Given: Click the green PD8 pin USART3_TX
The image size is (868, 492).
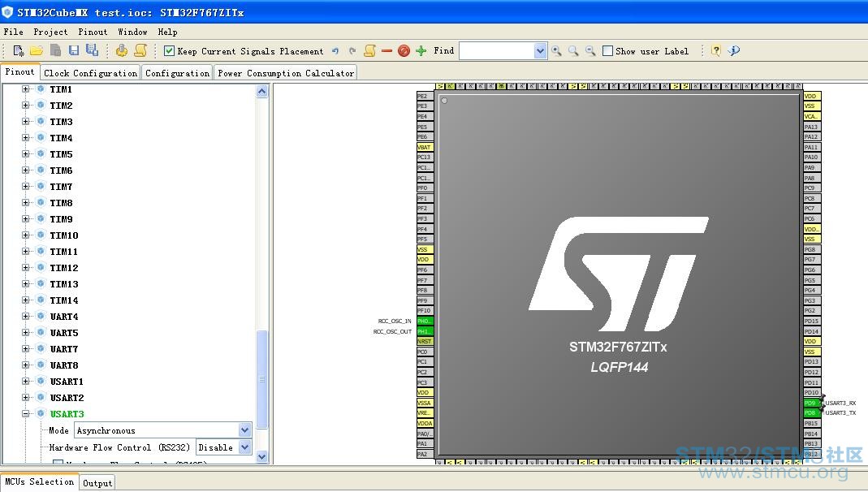Looking at the screenshot, I should coord(811,413).
